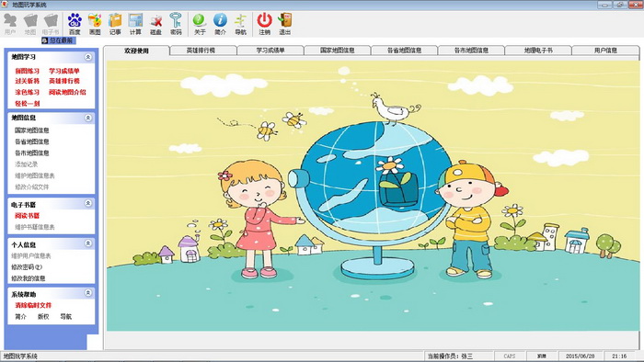Select sidebar item 各省地图信息
The image size is (644, 362).
point(31,141)
